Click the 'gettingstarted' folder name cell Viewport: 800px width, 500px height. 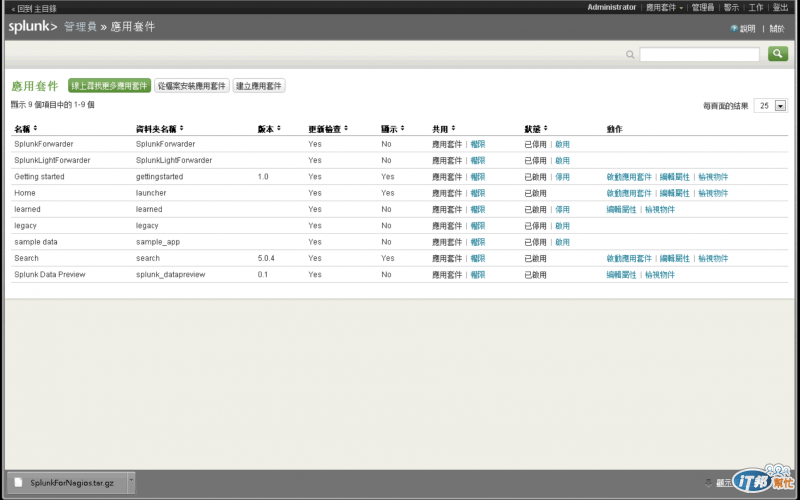[x=159, y=177]
